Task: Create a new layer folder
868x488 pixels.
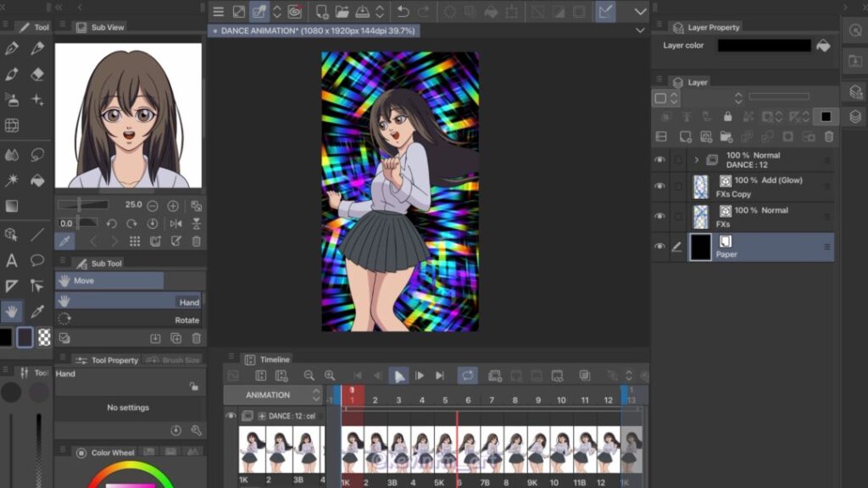Action: [x=726, y=136]
